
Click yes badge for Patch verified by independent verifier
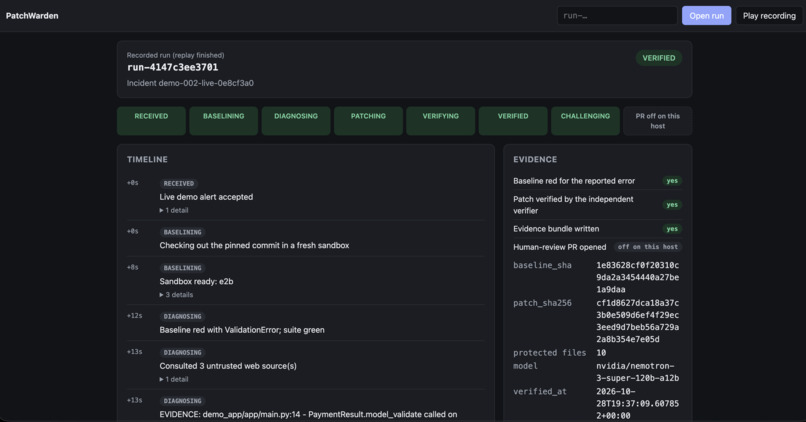tap(672, 205)
